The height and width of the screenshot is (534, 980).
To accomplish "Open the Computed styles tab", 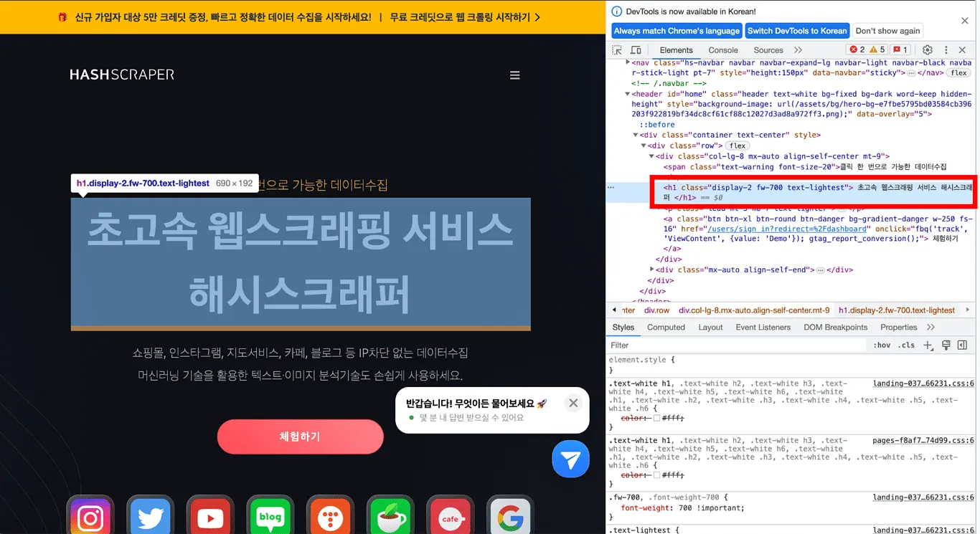I will 665,328.
